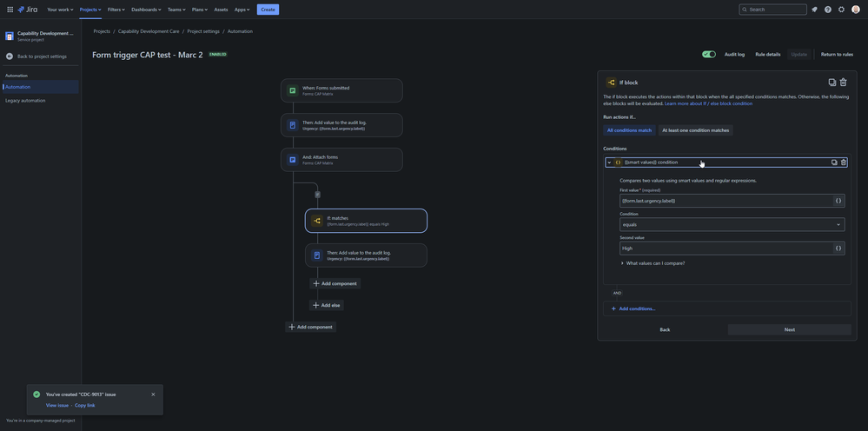Open the Filters dropdown menu
868x431 pixels.
coord(116,10)
